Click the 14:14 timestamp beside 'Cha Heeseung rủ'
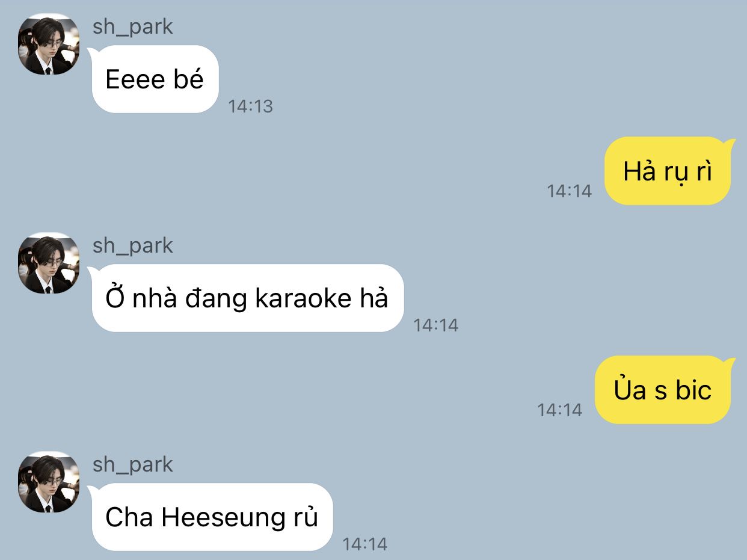The height and width of the screenshot is (560, 747). [365, 544]
